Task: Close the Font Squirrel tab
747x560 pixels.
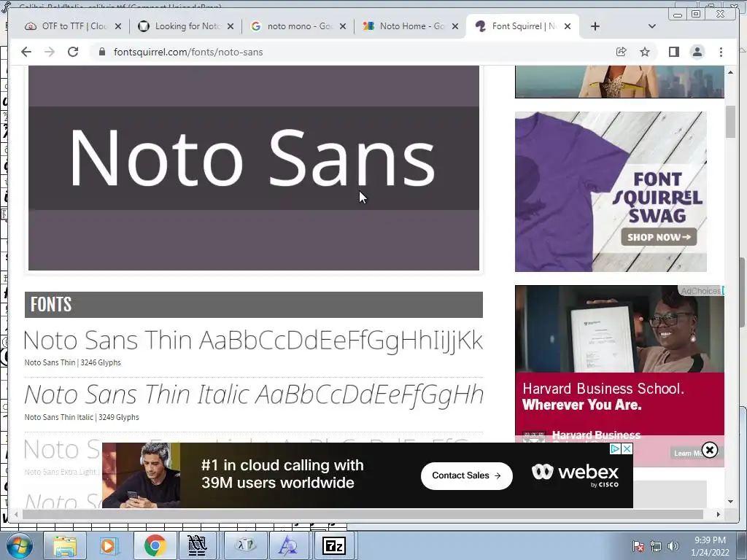Action: pyautogui.click(x=568, y=26)
